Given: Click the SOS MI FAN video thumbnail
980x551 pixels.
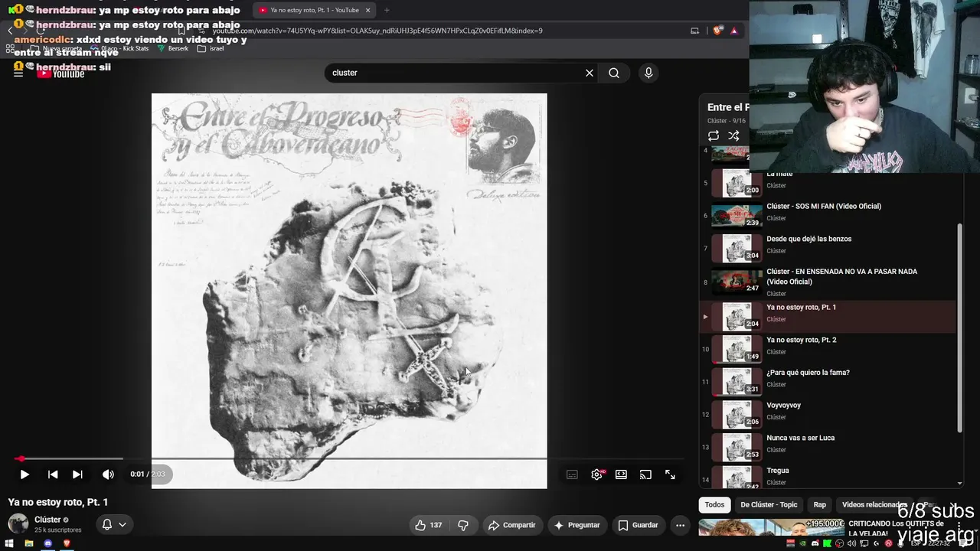Looking at the screenshot, I should (737, 215).
